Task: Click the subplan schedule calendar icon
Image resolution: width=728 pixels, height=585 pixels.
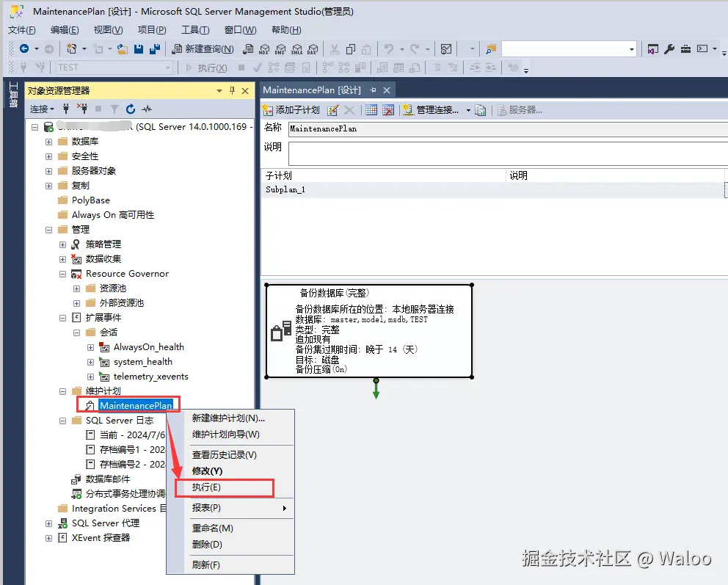Action: [371, 110]
